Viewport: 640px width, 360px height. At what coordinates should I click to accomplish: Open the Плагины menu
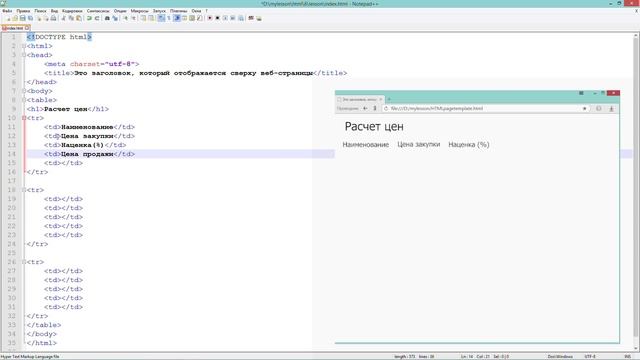coord(178,11)
